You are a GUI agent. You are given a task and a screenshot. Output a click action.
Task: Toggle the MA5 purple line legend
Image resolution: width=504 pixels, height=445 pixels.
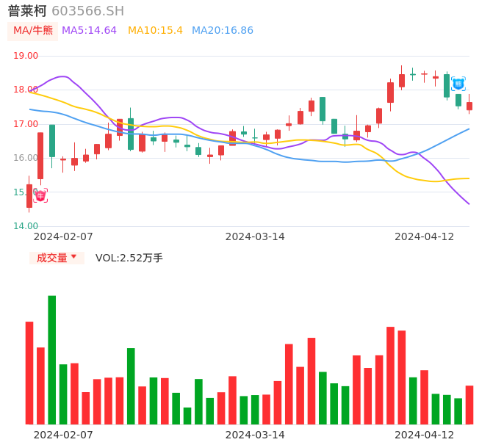(x=89, y=31)
